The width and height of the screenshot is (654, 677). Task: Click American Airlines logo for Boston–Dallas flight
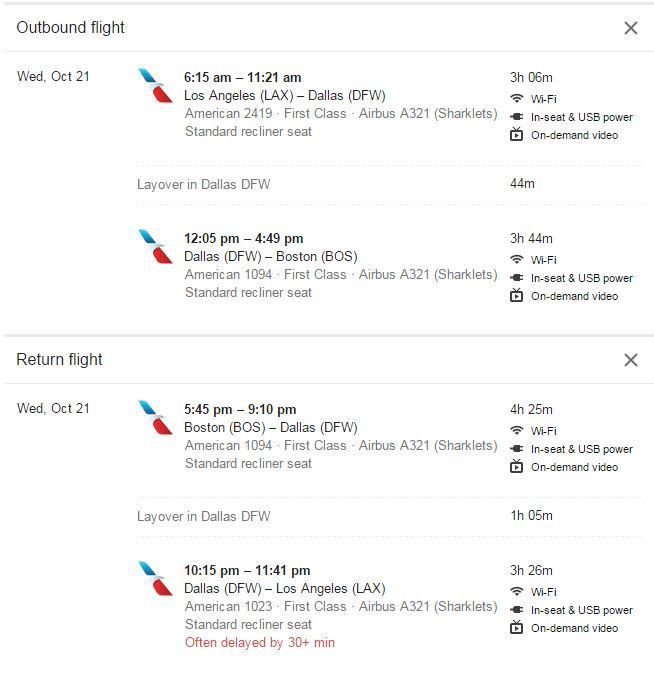point(155,417)
